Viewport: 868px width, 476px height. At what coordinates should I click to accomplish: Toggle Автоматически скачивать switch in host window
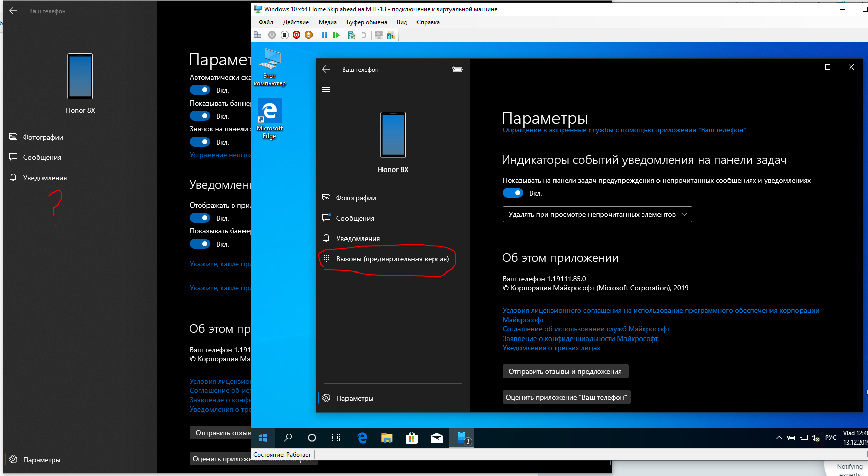click(200, 90)
